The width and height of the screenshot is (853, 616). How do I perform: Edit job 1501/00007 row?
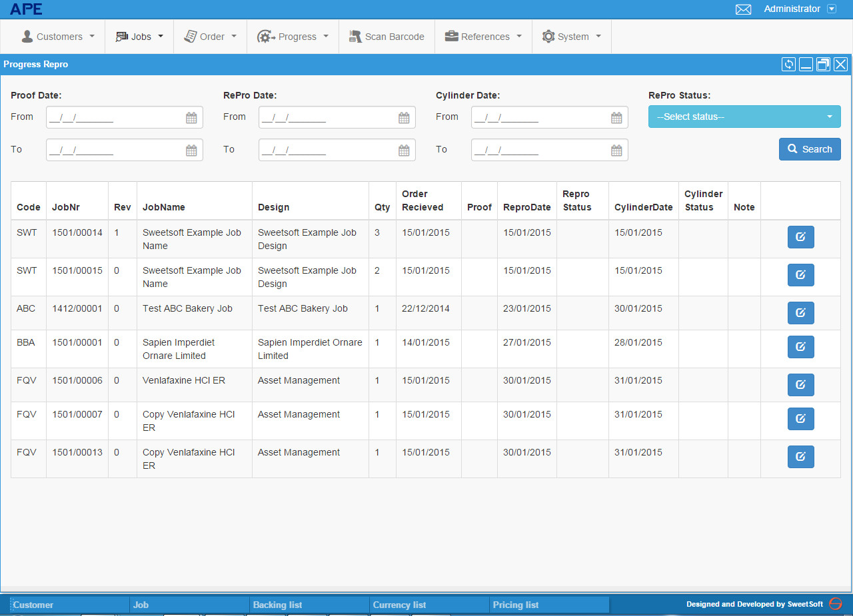tap(800, 419)
